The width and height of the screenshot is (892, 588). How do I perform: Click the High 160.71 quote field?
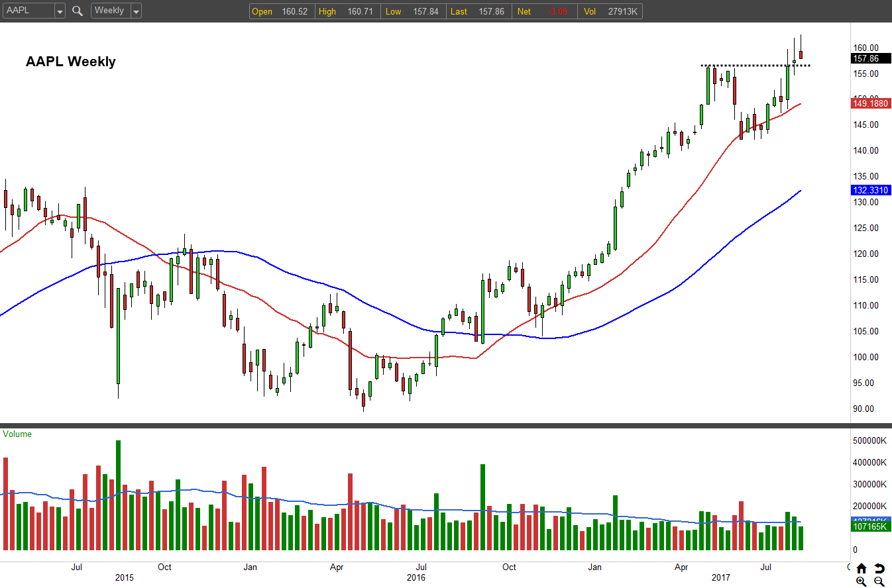click(347, 11)
